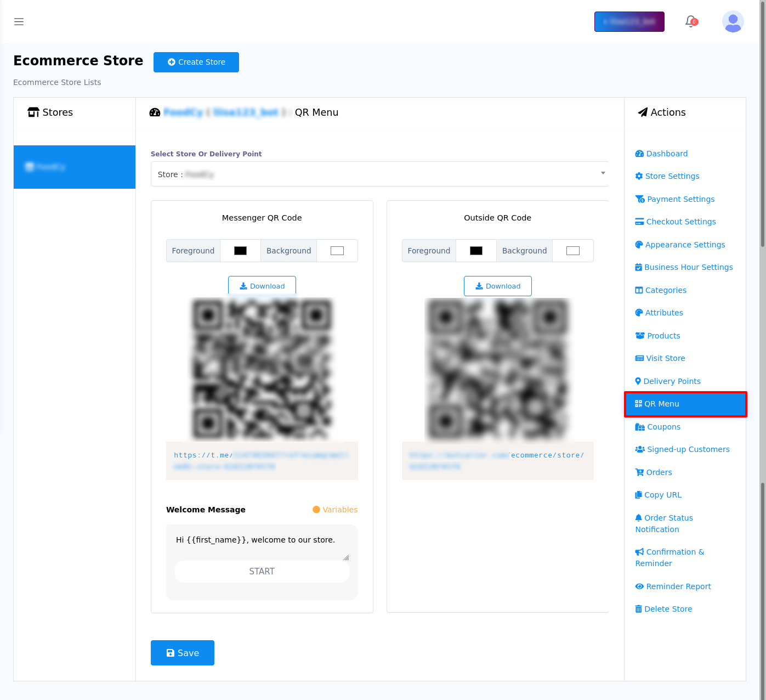The width and height of the screenshot is (766, 700).
Task: Open Store Settings in Actions
Action: tap(667, 176)
